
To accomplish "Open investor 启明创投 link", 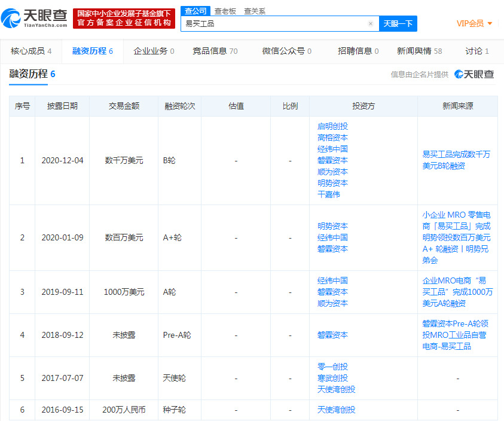I will coord(332,126).
